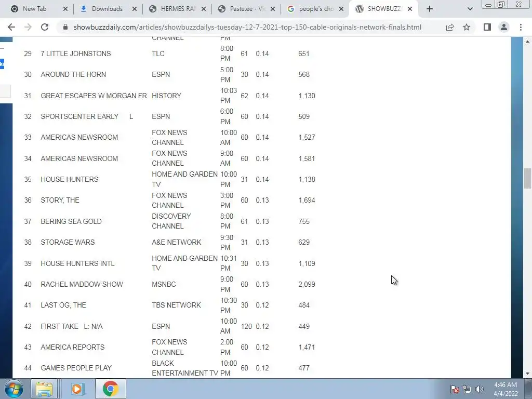Click AMERICAS NEWSROOM rank 33 title
This screenshot has height=399, width=532.
pyautogui.click(x=79, y=137)
